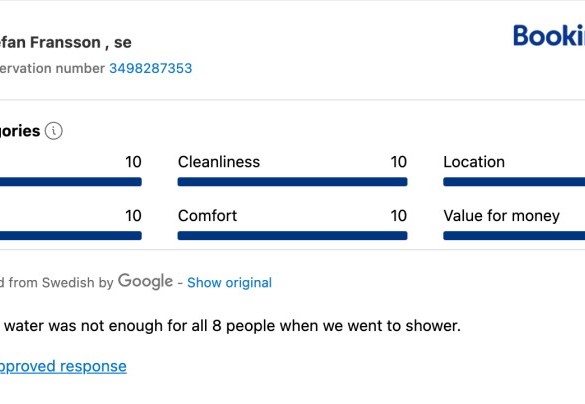Screen dimensions: 585x404
Task: Select the Comfort label
Action: coord(207,216)
